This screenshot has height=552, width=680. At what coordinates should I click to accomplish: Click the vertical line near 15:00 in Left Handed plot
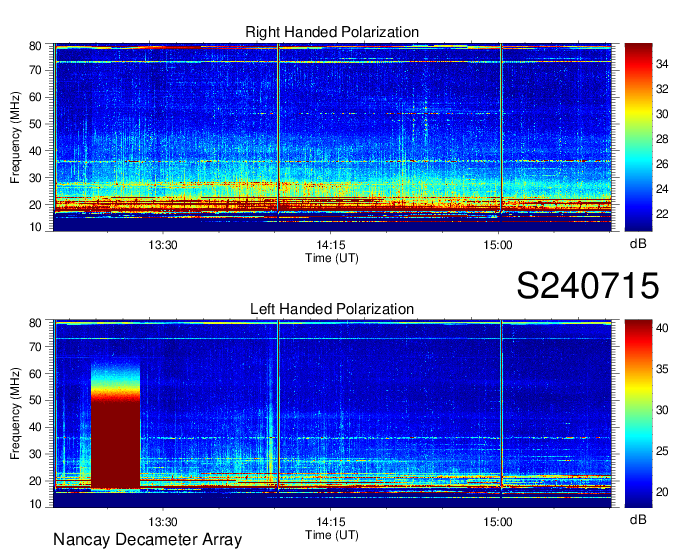[501, 404]
